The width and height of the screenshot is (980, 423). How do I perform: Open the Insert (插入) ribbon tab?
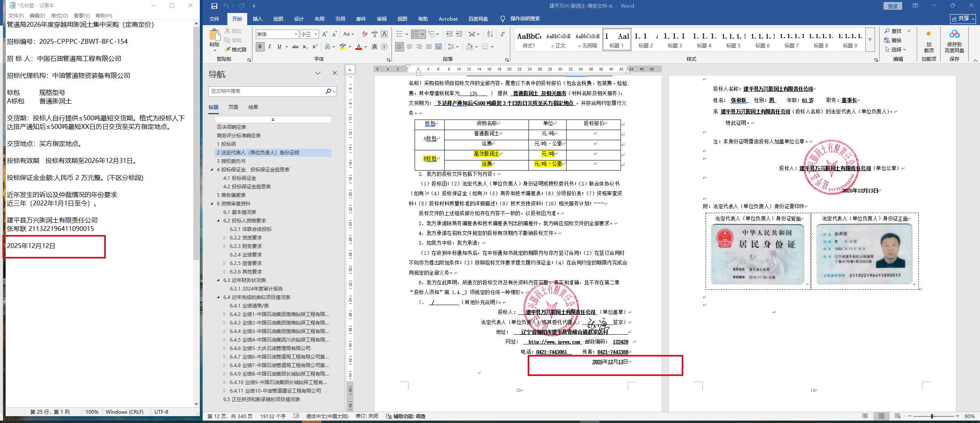tap(258, 19)
